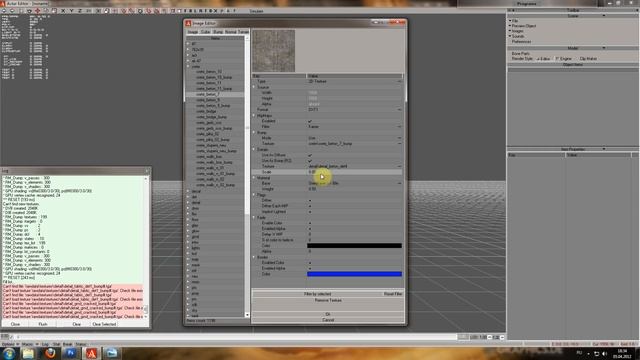Switch to Photoshop in the taskbar

(71, 353)
